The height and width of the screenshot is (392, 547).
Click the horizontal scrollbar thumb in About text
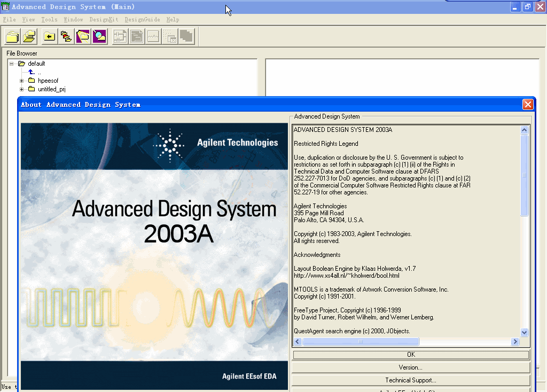361,341
